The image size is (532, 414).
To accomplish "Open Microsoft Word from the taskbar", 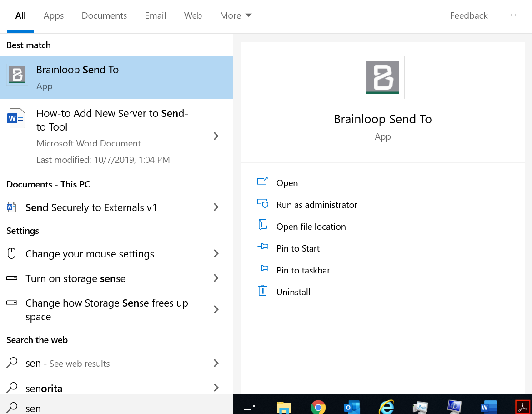I will [488, 407].
